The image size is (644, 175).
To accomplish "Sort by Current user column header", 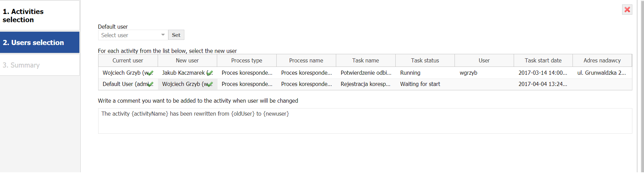I will pyautogui.click(x=128, y=60).
